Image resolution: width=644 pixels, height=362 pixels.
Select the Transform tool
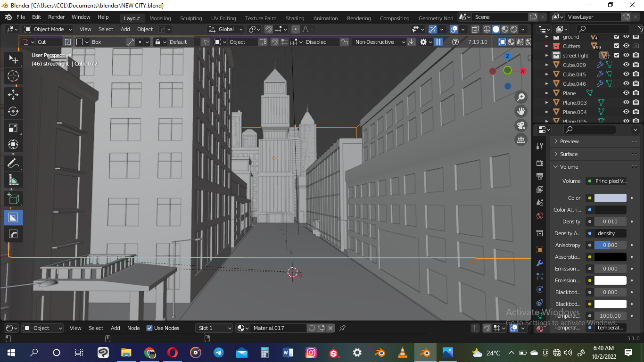13,144
